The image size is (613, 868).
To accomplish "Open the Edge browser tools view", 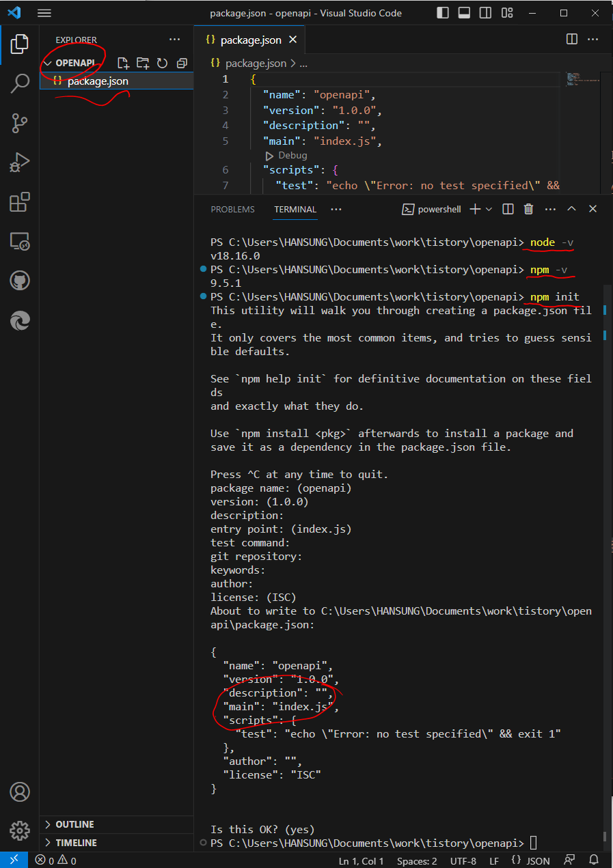I will click(20, 320).
